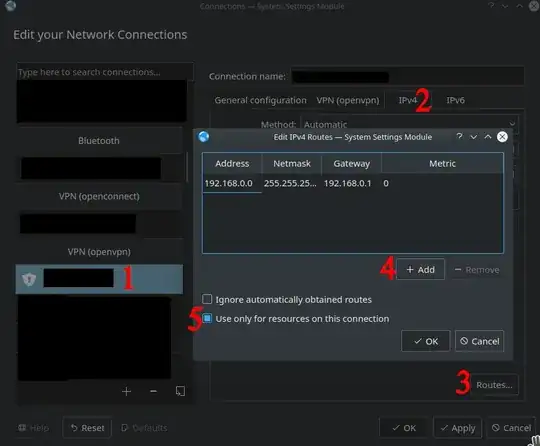Click the Netmask column header

coord(292,163)
